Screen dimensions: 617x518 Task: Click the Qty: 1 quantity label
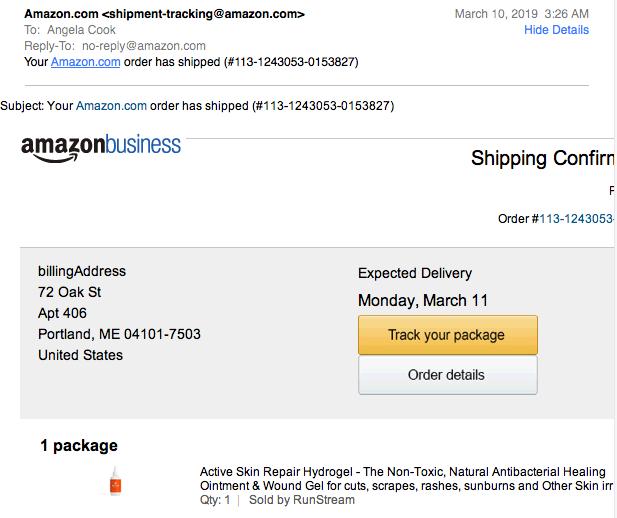click(x=215, y=500)
